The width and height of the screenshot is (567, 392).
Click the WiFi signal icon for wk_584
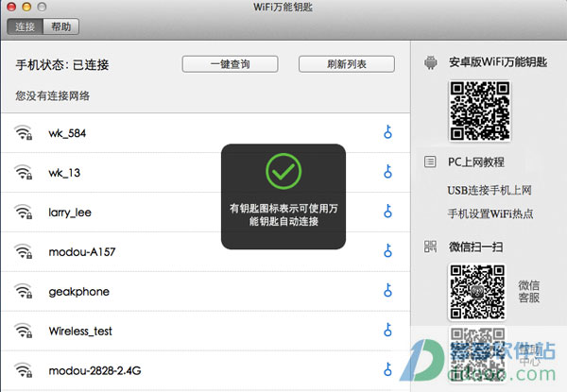(23, 132)
